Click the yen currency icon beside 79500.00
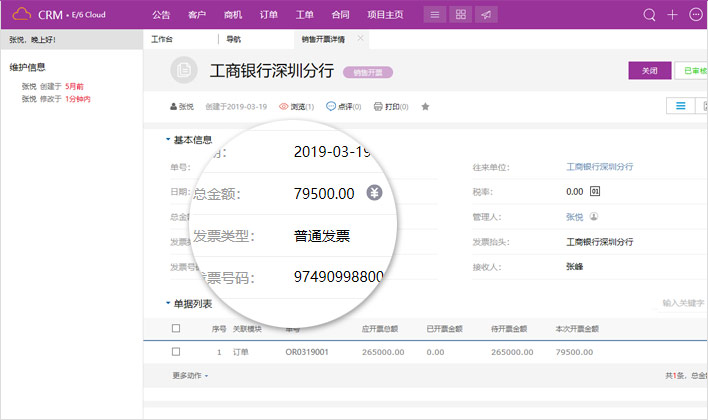The image size is (708, 420). point(374,193)
